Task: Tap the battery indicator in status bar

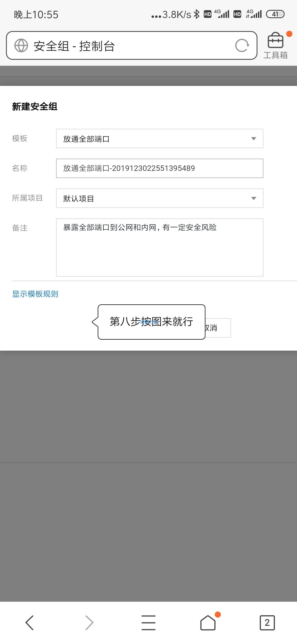Action: 275,14
